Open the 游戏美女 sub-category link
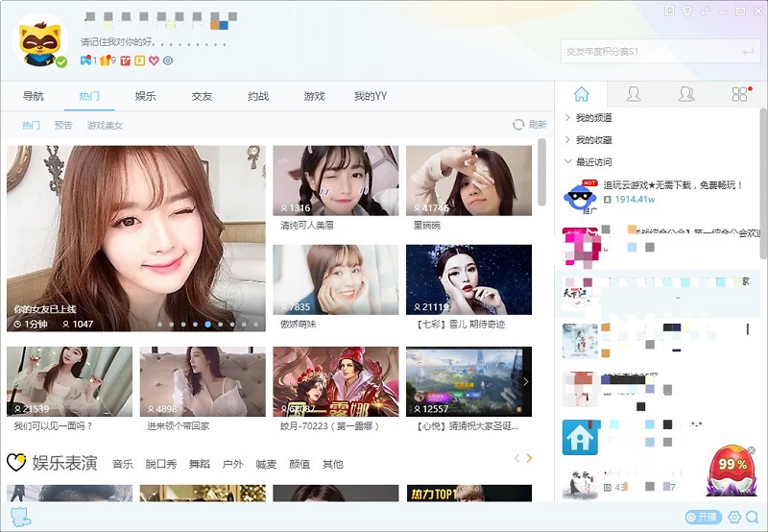The image size is (768, 532). pyautogui.click(x=105, y=126)
